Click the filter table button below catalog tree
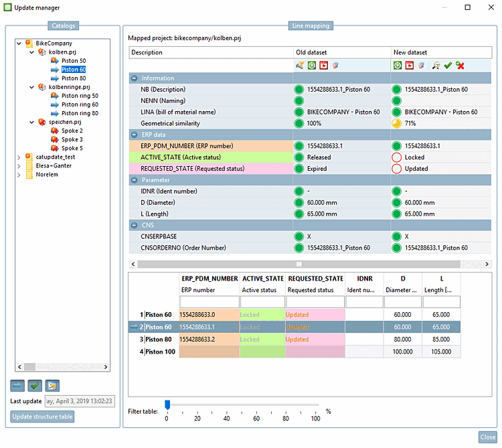502x448 pixels. pos(52,385)
